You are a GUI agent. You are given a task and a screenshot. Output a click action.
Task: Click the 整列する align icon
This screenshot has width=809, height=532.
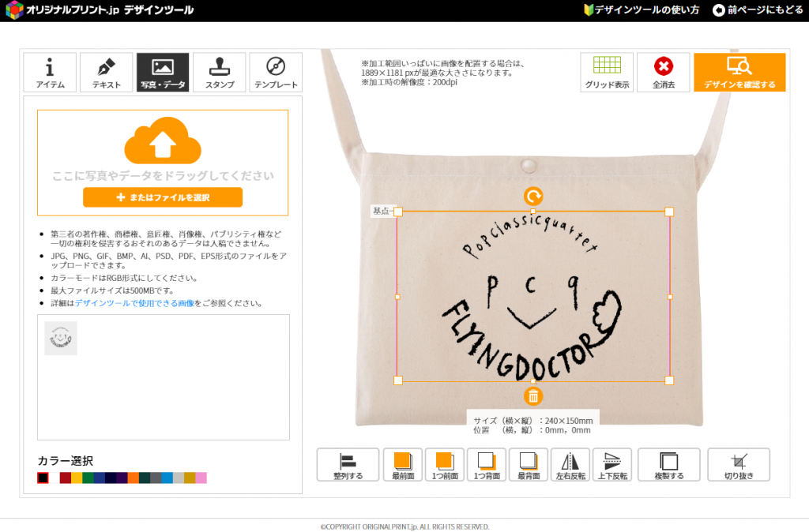coord(348,464)
